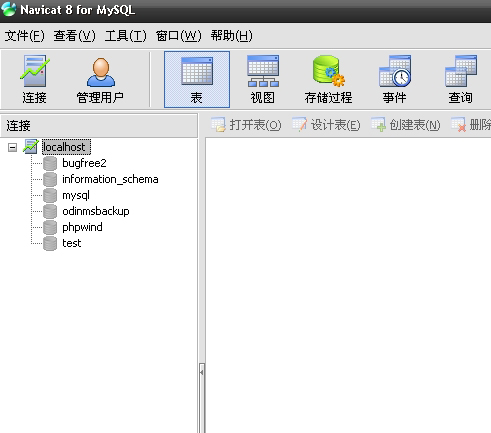491x433 pixels.
Task: Show 事件 events list
Action: coord(395,80)
